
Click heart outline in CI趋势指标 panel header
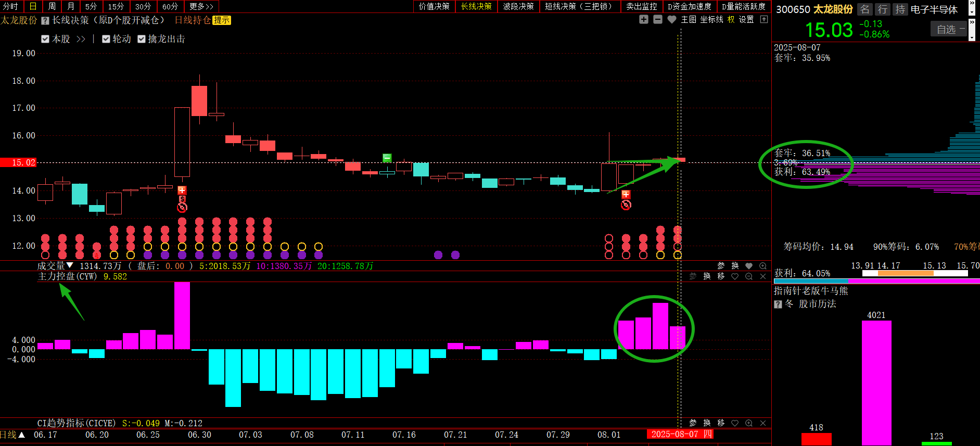coord(735,423)
